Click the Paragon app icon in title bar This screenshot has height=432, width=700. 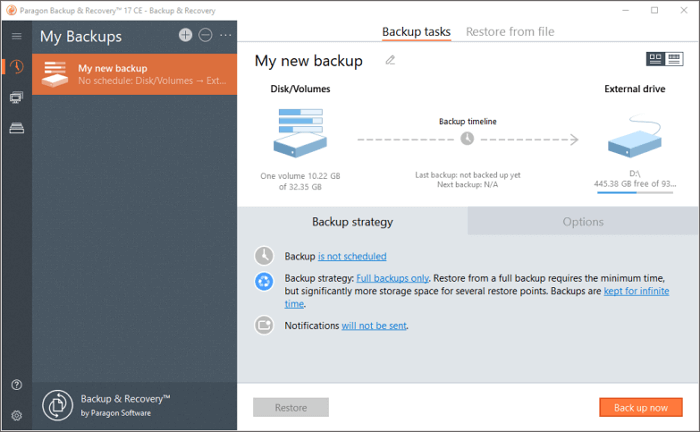click(11, 10)
